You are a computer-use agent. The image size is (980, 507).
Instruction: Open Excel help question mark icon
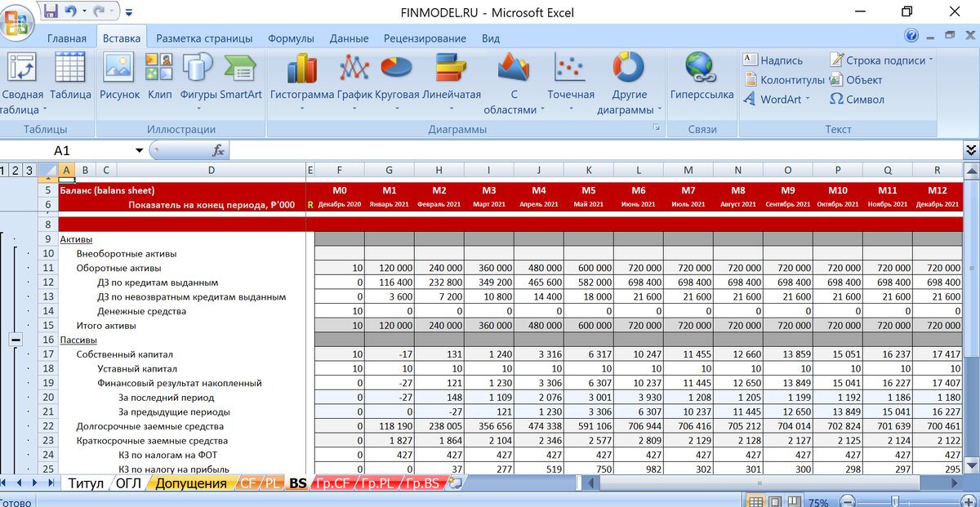[911, 36]
